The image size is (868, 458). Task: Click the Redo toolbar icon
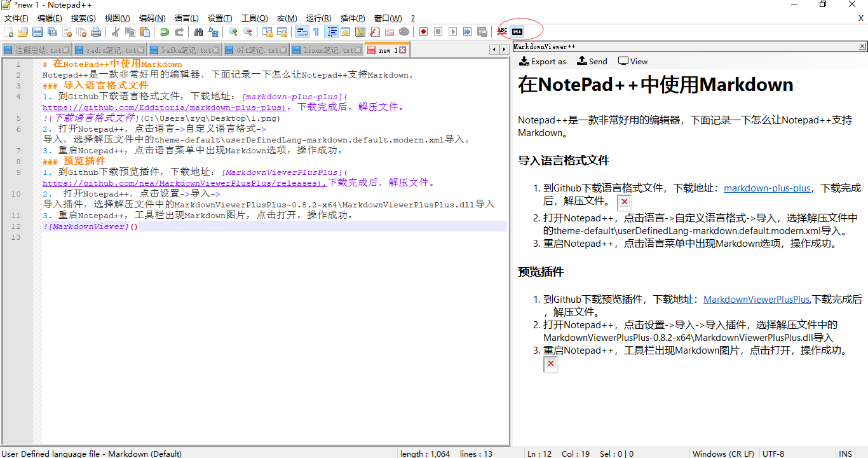179,31
